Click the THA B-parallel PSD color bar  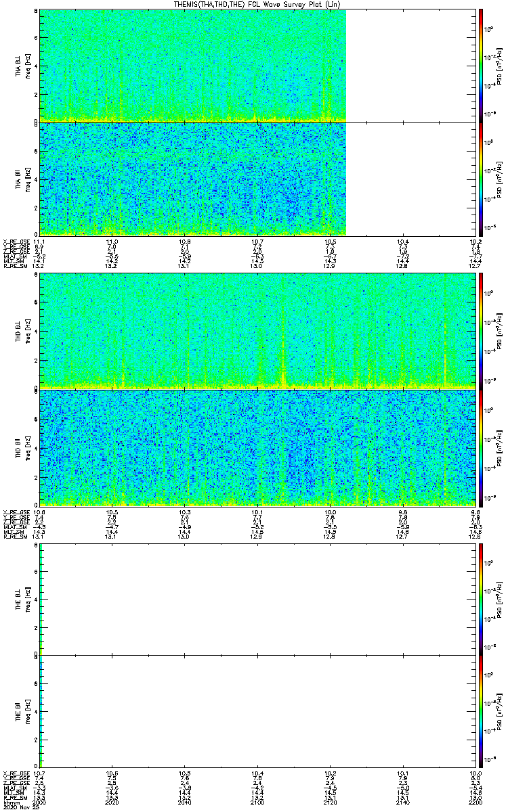tap(481, 179)
